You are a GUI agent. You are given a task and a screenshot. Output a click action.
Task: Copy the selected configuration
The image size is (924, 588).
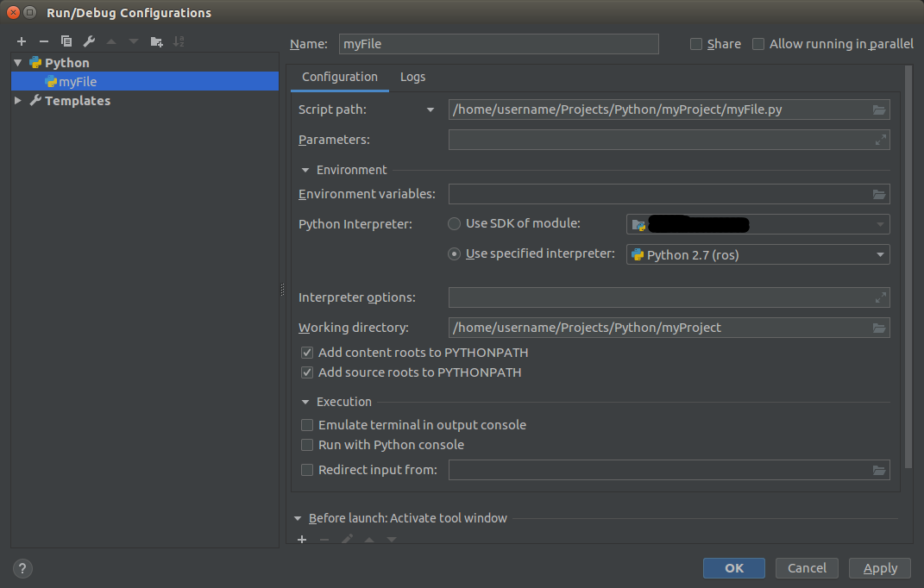[66, 41]
